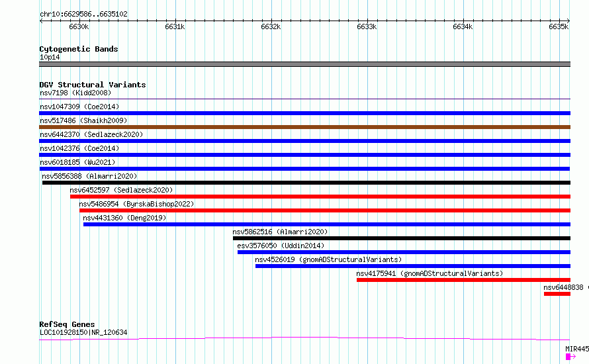Select the blue nsv6442370 variant bar

304,141
